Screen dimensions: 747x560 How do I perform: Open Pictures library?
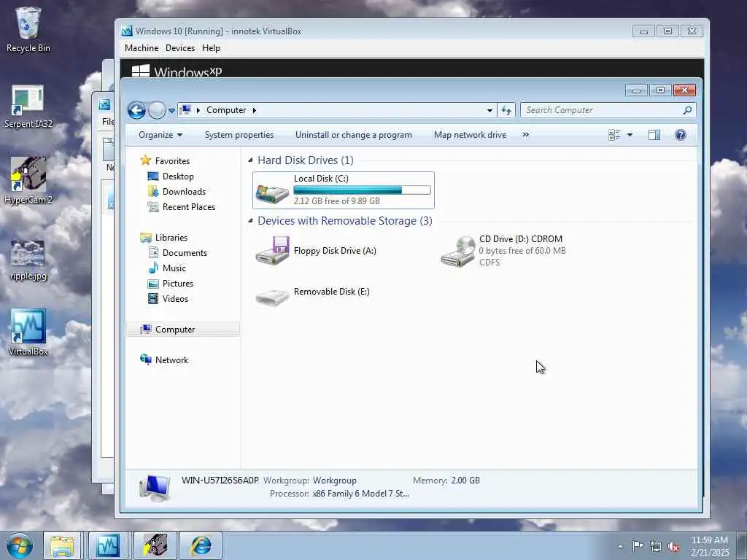pos(171,283)
